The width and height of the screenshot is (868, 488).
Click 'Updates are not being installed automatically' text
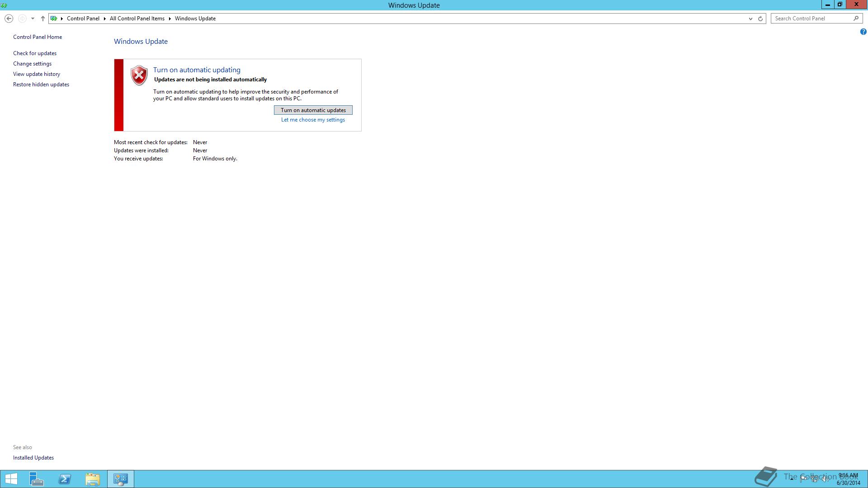pos(211,80)
